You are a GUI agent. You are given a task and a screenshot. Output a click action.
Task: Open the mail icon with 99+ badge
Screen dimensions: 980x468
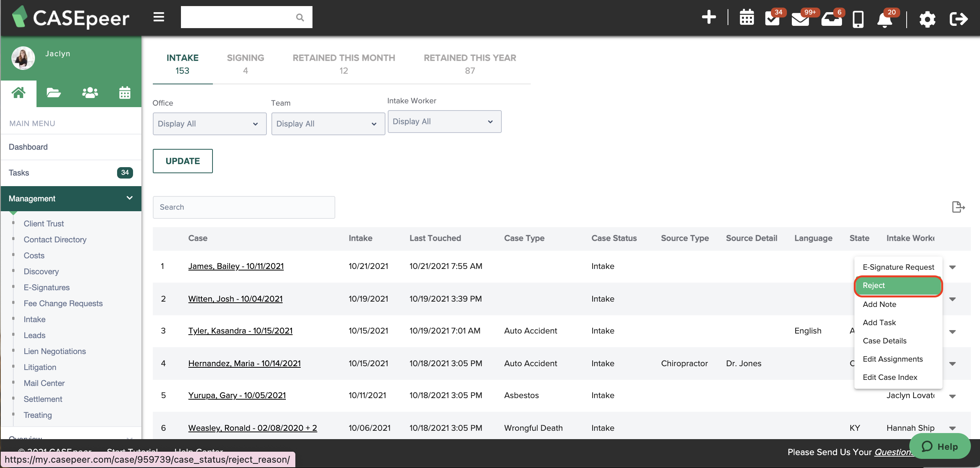[x=801, y=19]
